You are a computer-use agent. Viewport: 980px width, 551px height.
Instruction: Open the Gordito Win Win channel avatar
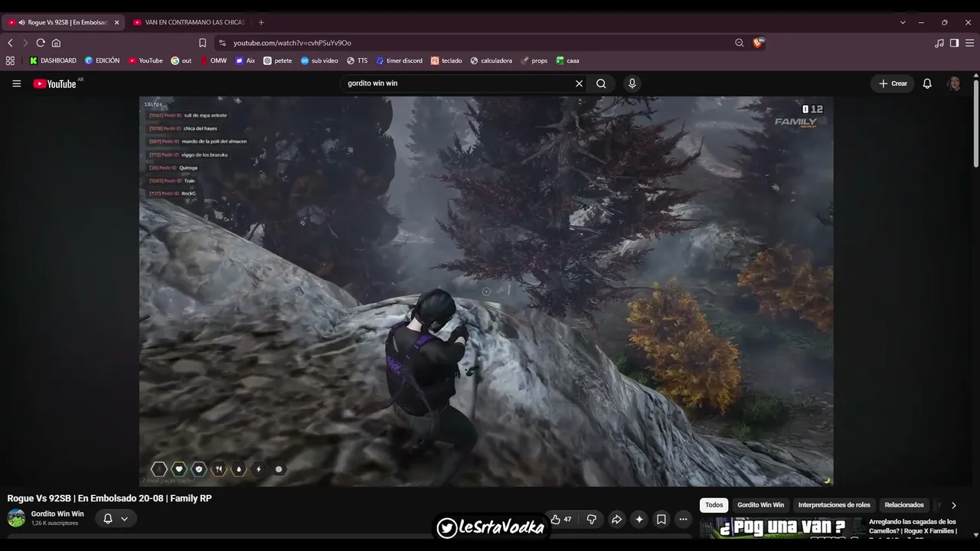(16, 518)
